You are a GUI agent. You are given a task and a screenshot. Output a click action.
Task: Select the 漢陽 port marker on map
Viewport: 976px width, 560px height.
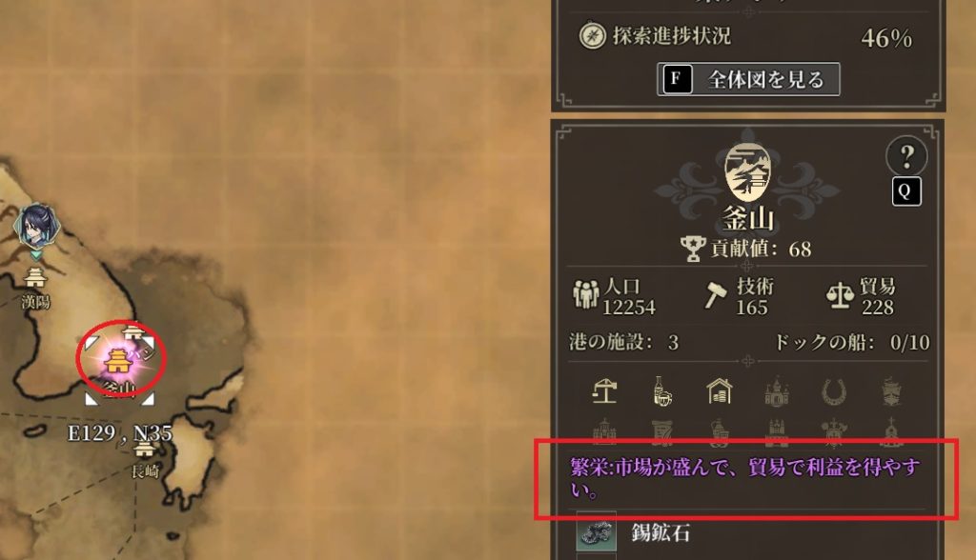(x=35, y=277)
